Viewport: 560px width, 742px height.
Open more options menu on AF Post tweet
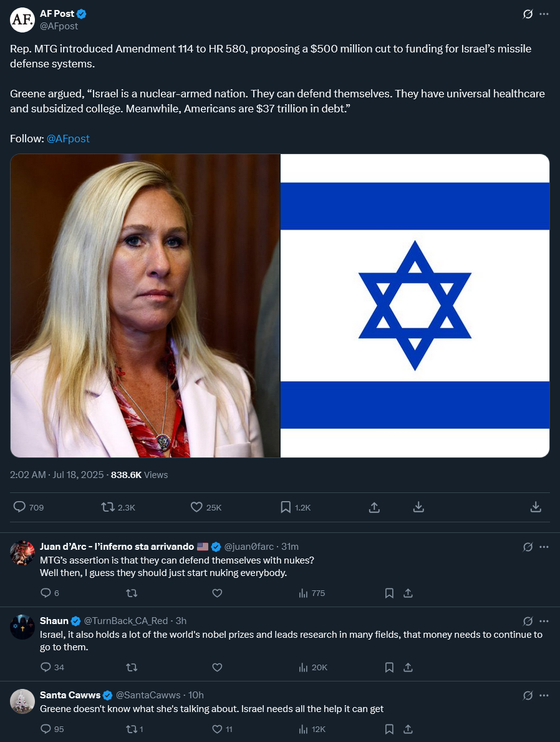pyautogui.click(x=544, y=14)
